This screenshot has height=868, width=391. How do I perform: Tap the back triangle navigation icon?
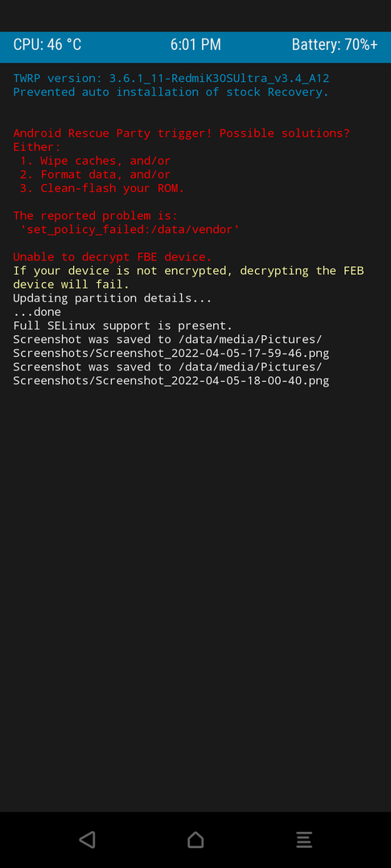pyautogui.click(x=87, y=839)
